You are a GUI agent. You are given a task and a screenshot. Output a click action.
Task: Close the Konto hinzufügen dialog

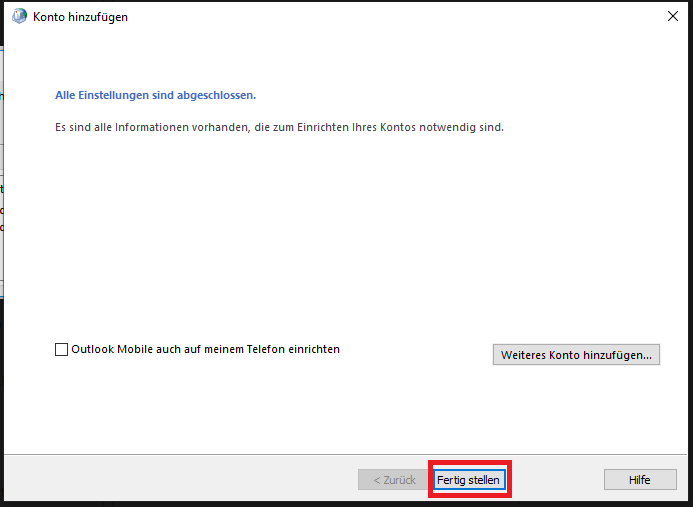click(671, 17)
